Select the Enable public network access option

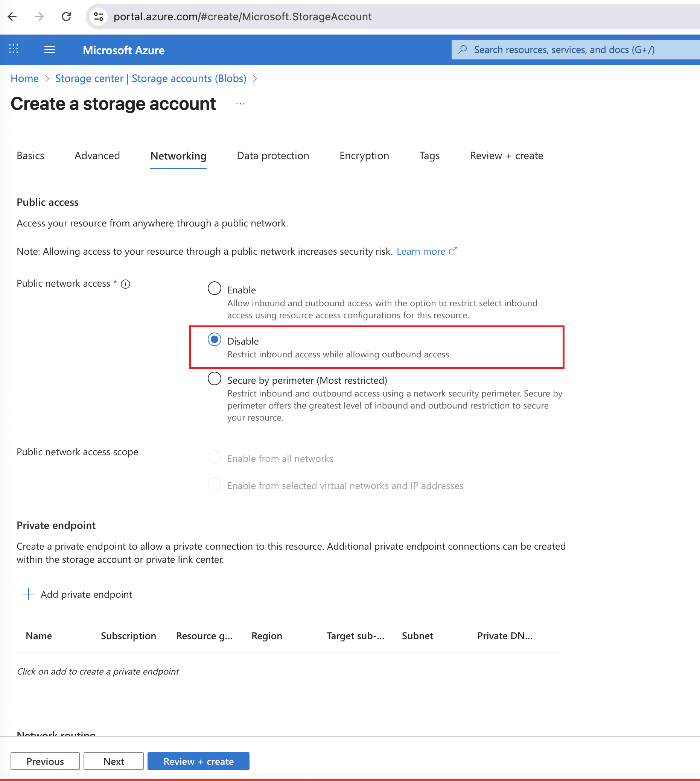(214, 288)
